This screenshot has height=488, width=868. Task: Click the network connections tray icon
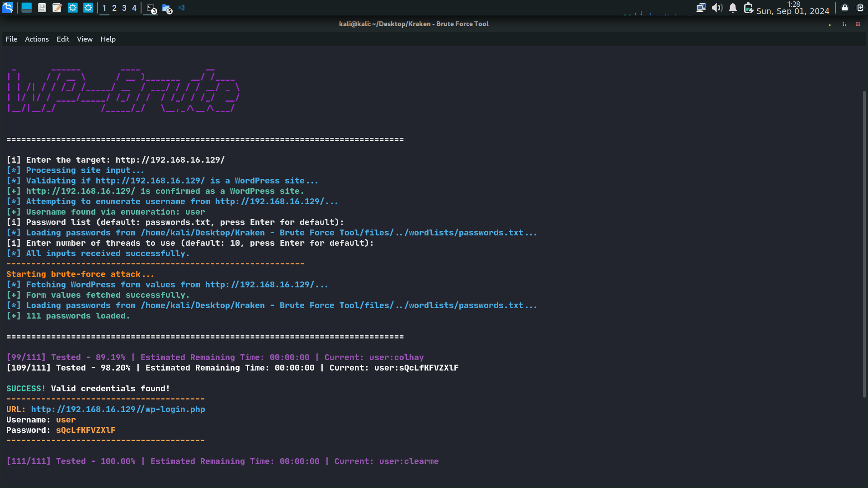[701, 8]
